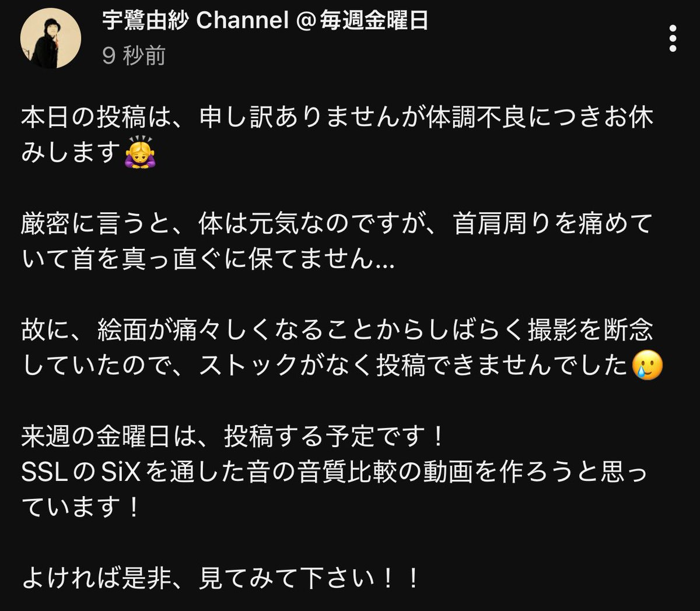Select the line starting '厳密に言うと'
700x611 pixels.
tap(337, 224)
